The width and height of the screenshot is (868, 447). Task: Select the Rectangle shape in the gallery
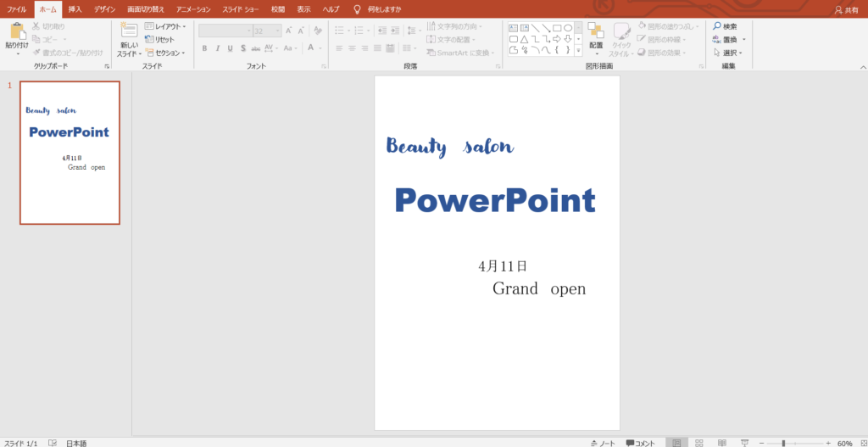(x=557, y=28)
